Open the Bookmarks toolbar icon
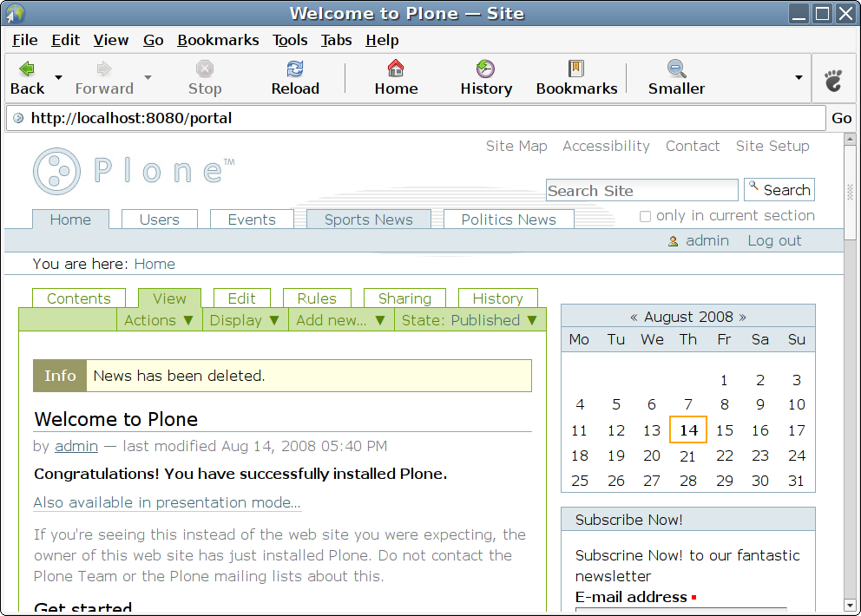The image size is (861, 616). point(576,69)
